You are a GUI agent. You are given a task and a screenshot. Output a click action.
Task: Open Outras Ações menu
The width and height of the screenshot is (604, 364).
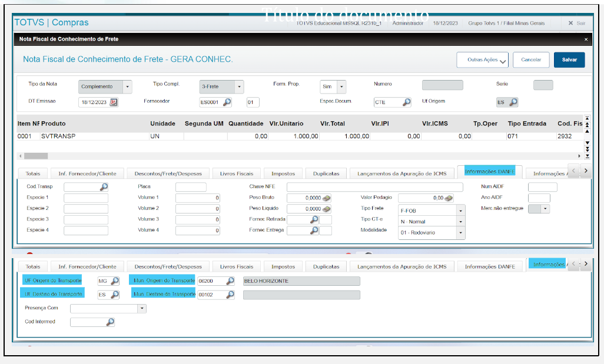pyautogui.click(x=482, y=60)
